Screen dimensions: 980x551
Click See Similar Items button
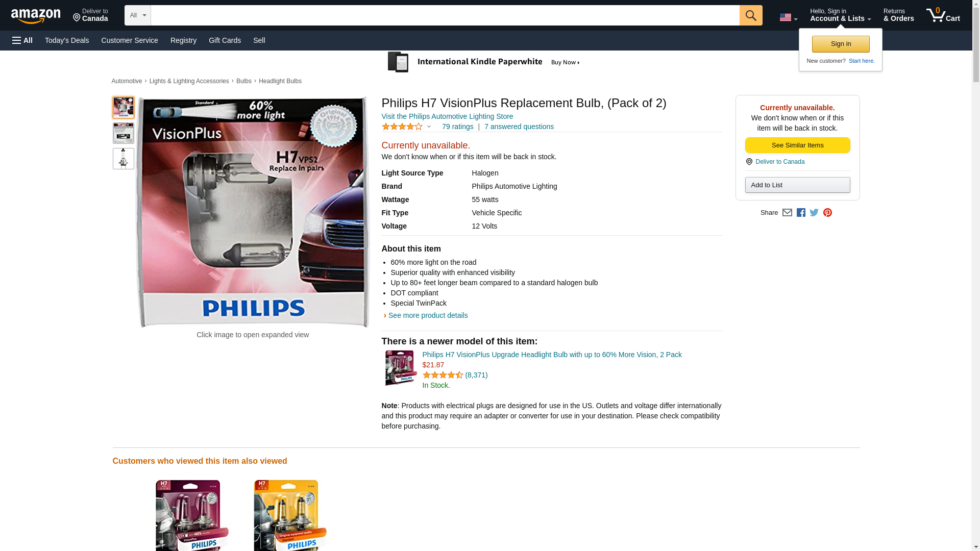[797, 145]
